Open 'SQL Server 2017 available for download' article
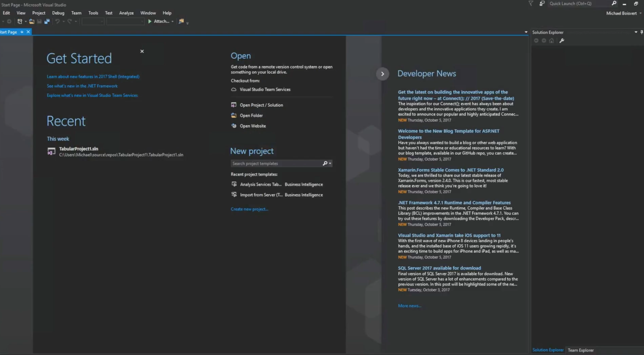 pos(439,268)
